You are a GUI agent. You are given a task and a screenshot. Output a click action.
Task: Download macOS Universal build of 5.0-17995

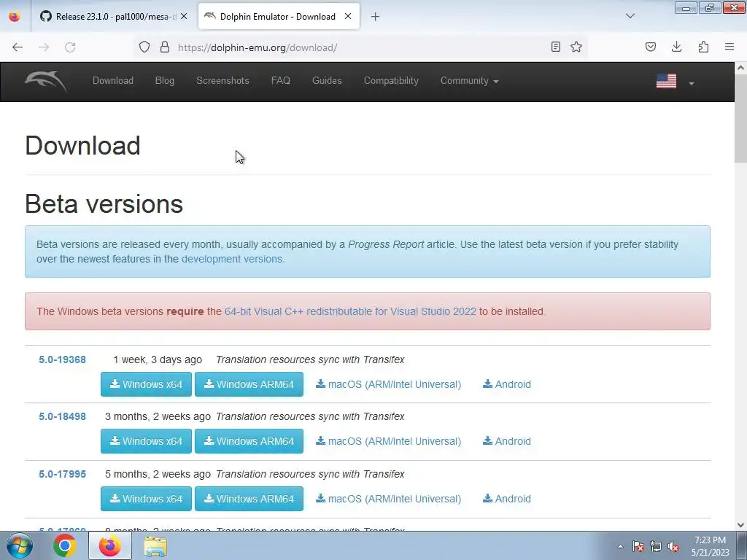click(388, 499)
